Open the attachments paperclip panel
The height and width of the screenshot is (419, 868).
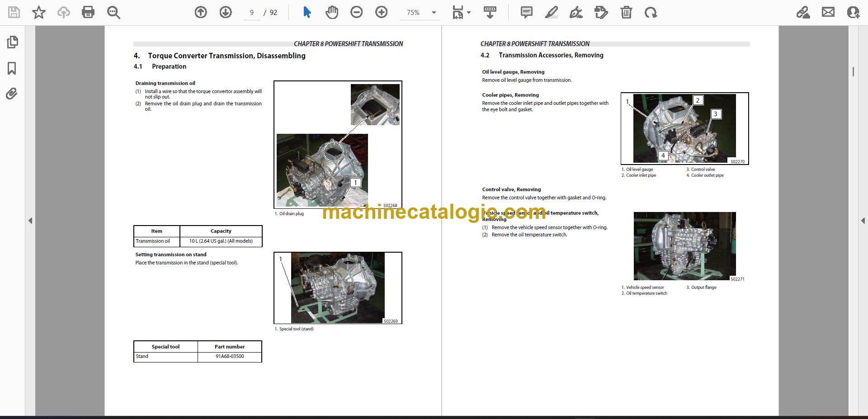(x=12, y=94)
